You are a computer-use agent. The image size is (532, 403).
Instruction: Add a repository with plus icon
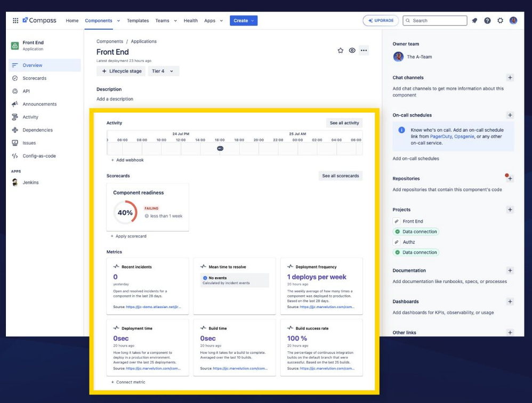tap(510, 179)
